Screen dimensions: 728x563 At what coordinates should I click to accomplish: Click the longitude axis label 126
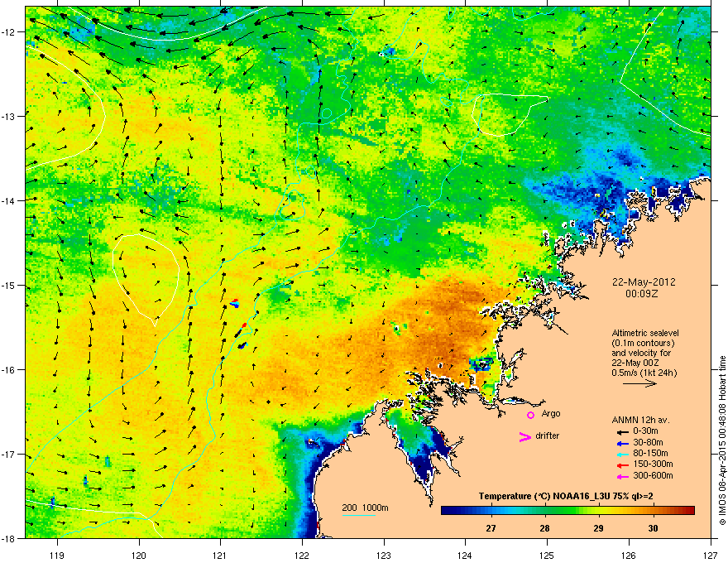tap(629, 555)
